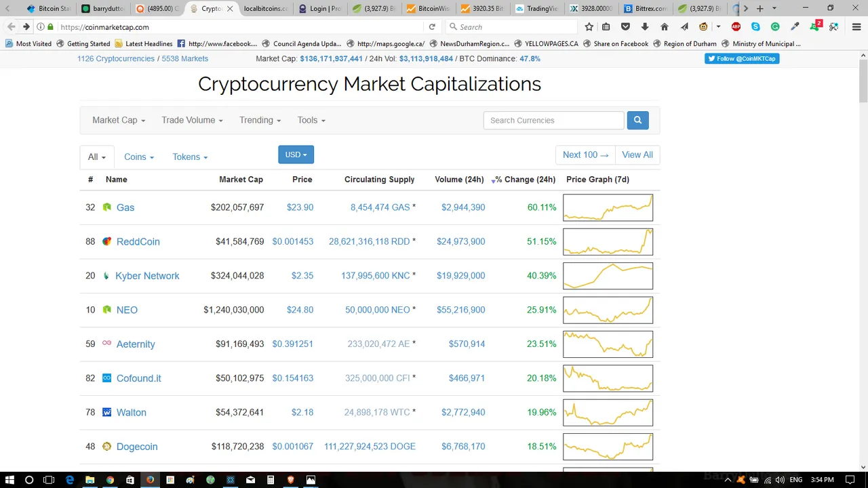Open the Windows Start menu

point(9,480)
